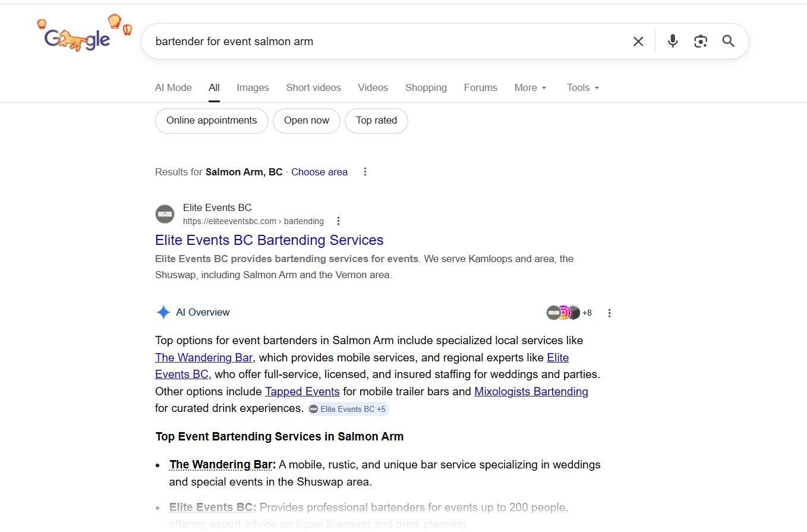The width and height of the screenshot is (807, 532).
Task: Show the 8 additional AI Overview sources
Action: 587,313
